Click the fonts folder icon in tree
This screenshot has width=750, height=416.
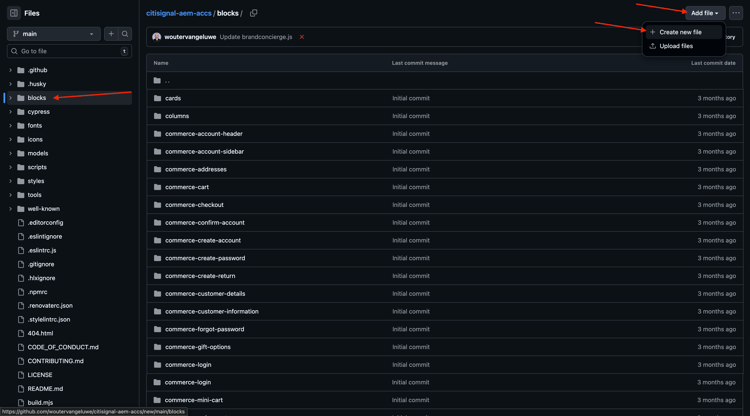click(x=21, y=126)
